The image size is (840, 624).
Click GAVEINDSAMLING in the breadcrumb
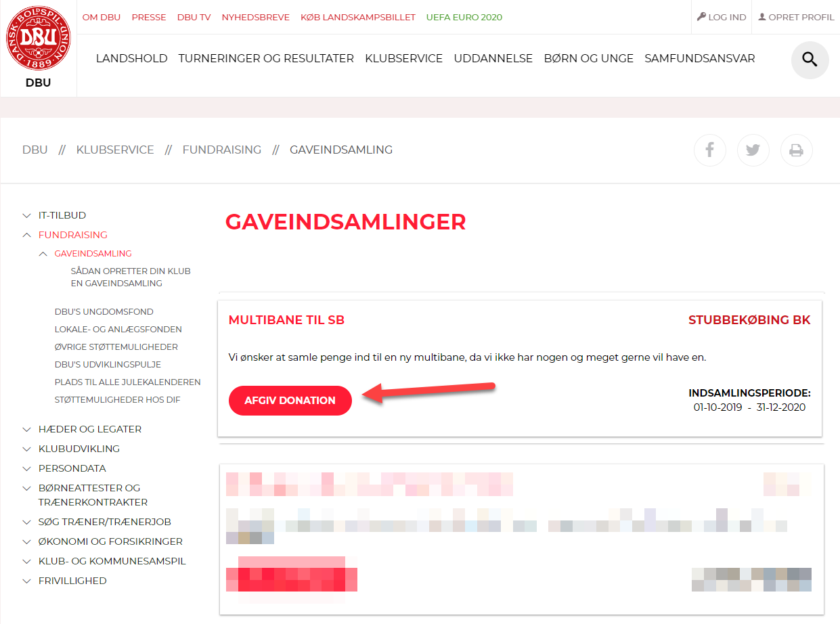point(341,150)
